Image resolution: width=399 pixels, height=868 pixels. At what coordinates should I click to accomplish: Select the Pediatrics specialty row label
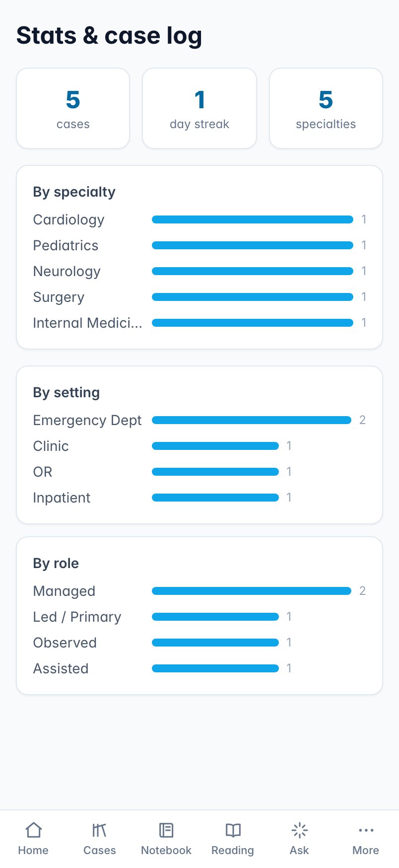[x=66, y=245]
